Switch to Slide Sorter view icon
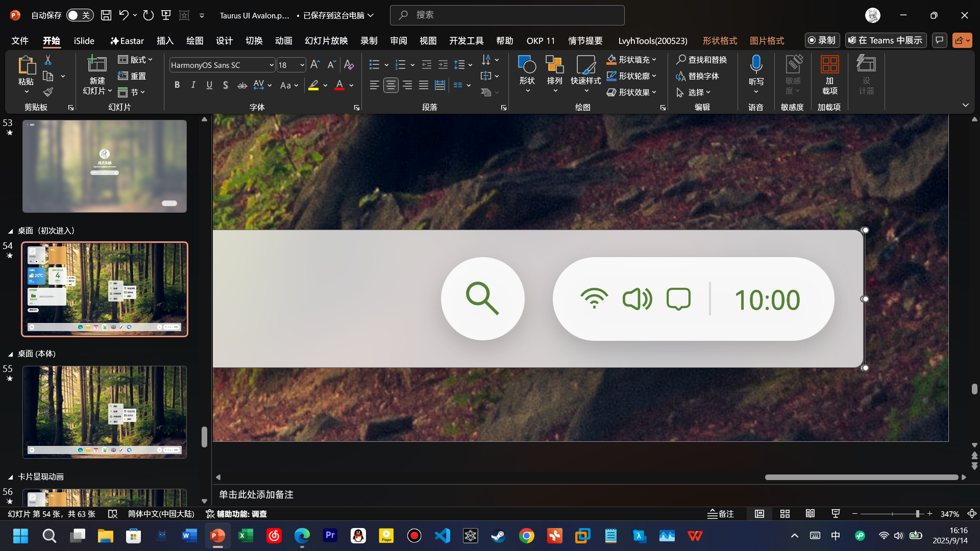980x551 pixels. coord(785,514)
